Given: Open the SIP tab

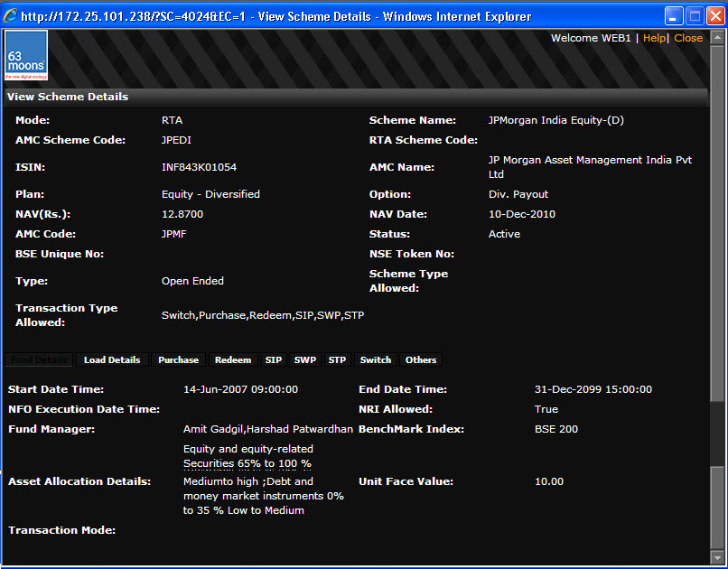Looking at the screenshot, I should pyautogui.click(x=273, y=359).
